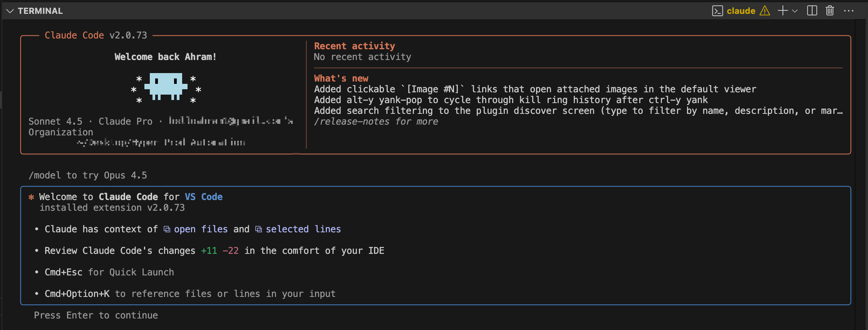This screenshot has width=868, height=330.
Task: Click the 'selected lines' link
Action: (x=303, y=229)
